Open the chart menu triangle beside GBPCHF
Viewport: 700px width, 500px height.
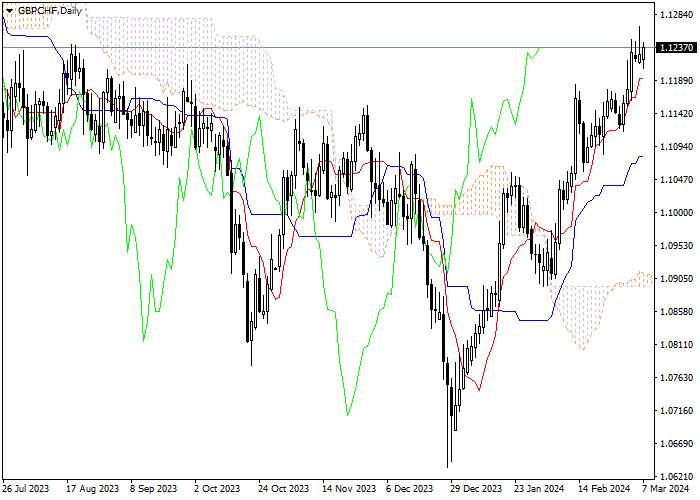(x=9, y=11)
